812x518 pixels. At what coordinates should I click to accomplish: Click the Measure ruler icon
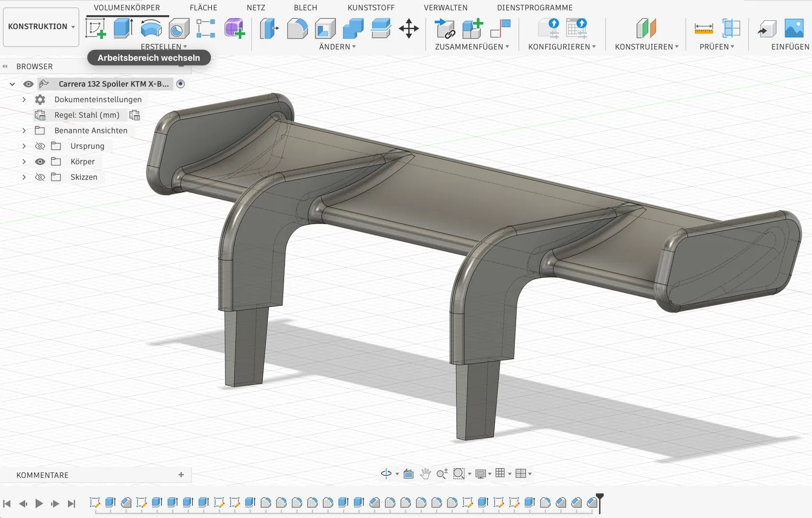point(703,28)
